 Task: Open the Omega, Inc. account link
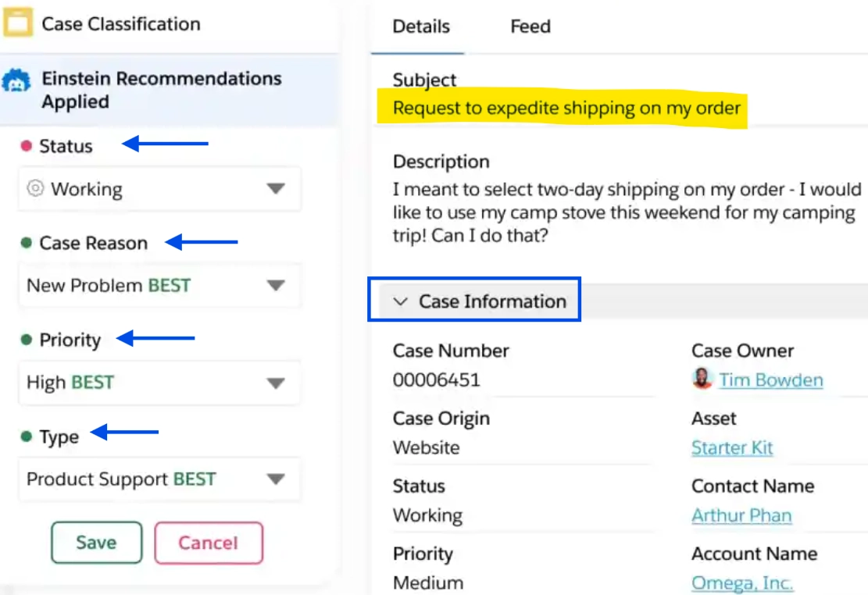click(741, 583)
